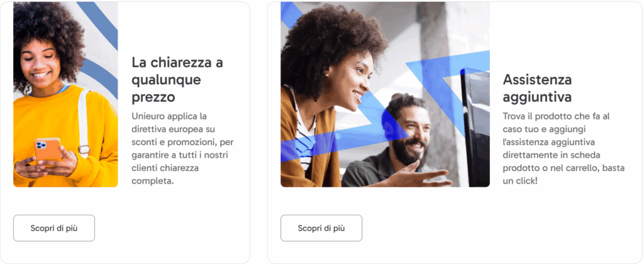Select the photo of two people at monitor
Image resolution: width=644 pixels, height=264 pixels.
click(385, 94)
